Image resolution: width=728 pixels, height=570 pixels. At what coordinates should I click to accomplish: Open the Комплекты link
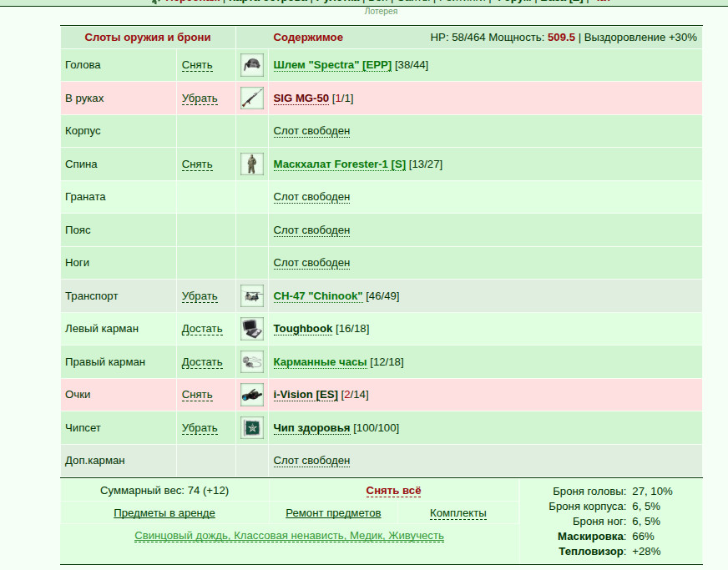(458, 513)
